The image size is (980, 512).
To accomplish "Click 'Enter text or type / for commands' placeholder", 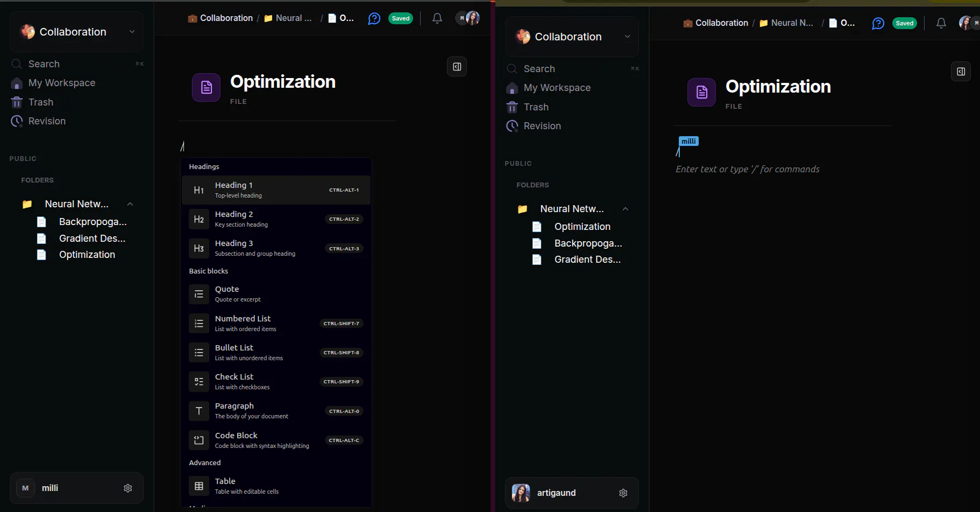I will pyautogui.click(x=748, y=169).
